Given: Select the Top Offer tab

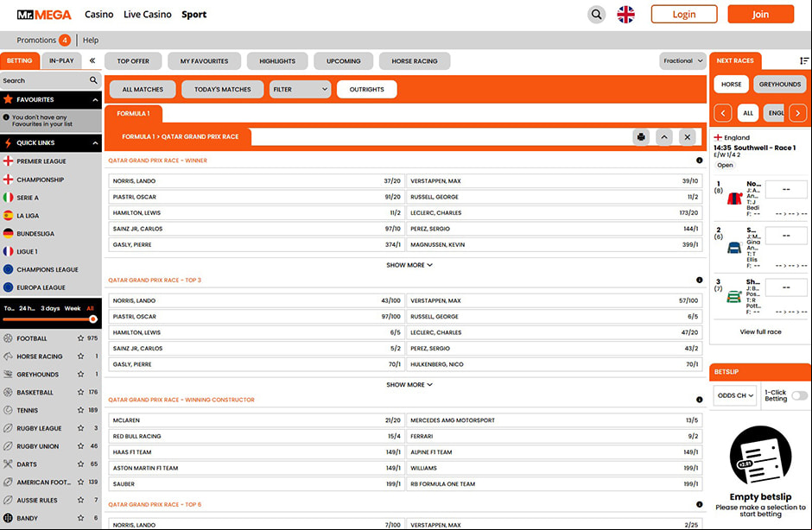Looking at the screenshot, I should pos(133,61).
